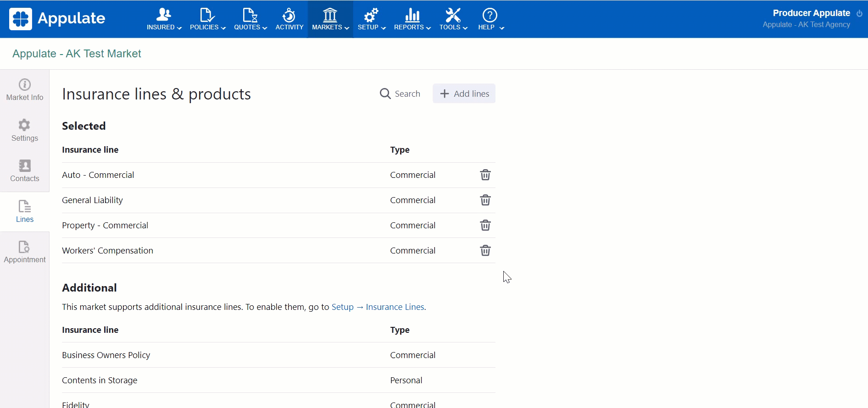
Task: Open the Activity menu item
Action: pyautogui.click(x=289, y=19)
